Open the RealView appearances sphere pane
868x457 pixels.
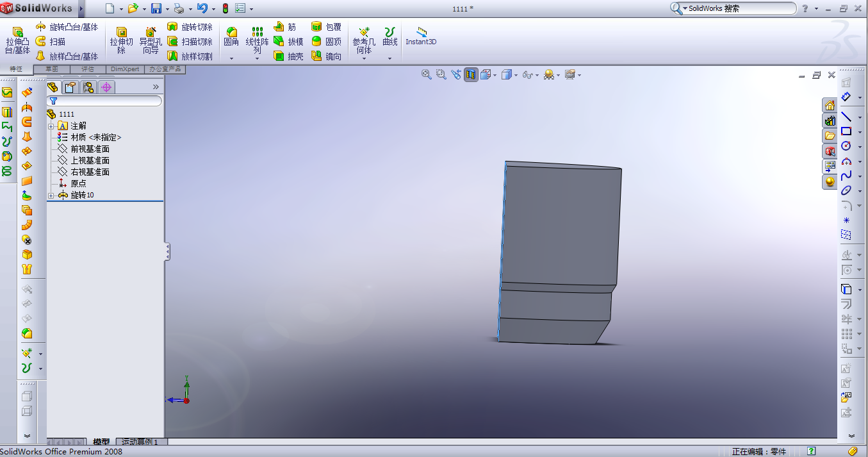(x=830, y=181)
